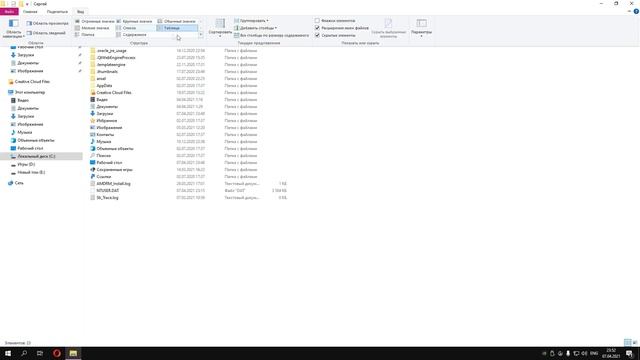This screenshot has height=360, width=640.
Task: Click the Explorer help question mark icon
Action: coord(636,11)
